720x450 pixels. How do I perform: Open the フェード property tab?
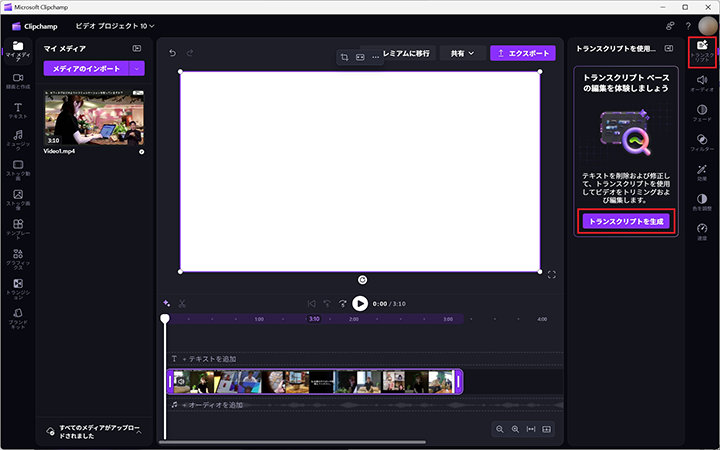pyautogui.click(x=702, y=113)
